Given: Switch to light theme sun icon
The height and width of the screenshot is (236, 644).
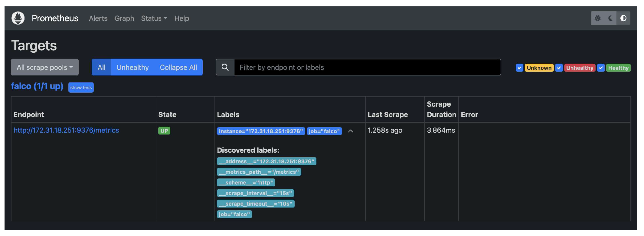Looking at the screenshot, I should click(x=597, y=18).
